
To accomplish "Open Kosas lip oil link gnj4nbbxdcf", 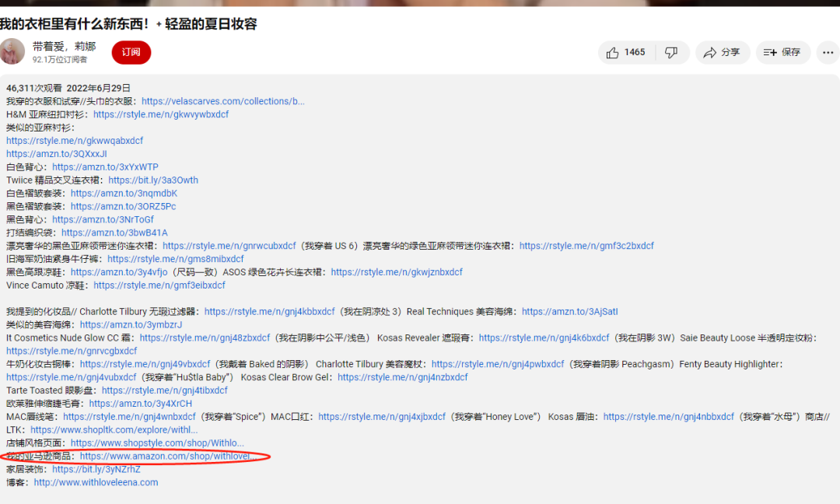I will [669, 416].
